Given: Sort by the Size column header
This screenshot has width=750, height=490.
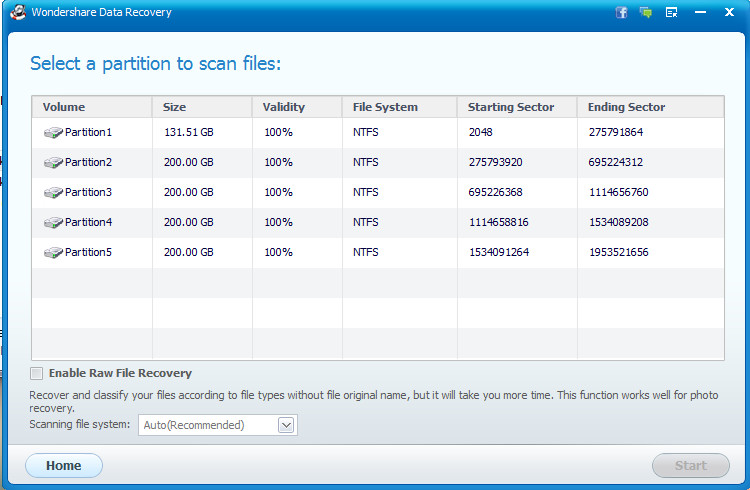Looking at the screenshot, I should 202,107.
